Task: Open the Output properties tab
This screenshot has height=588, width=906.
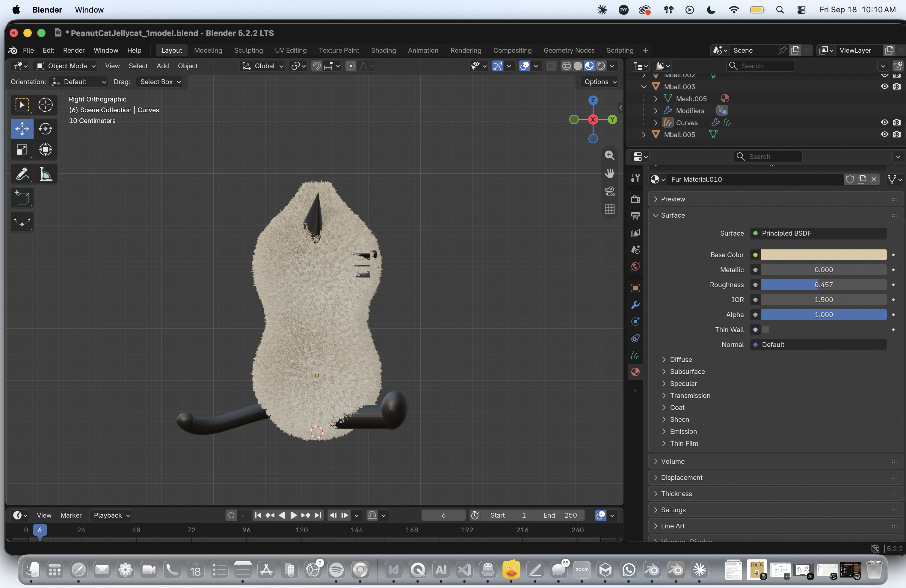Action: [635, 216]
